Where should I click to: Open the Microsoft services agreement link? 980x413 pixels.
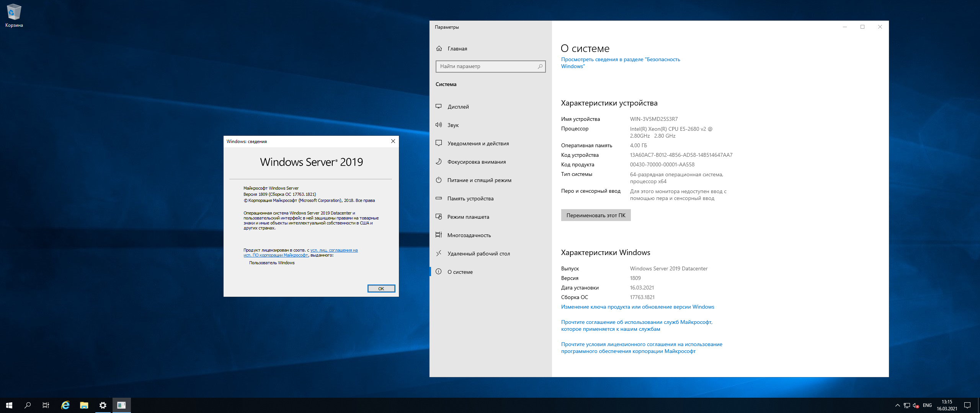click(637, 326)
